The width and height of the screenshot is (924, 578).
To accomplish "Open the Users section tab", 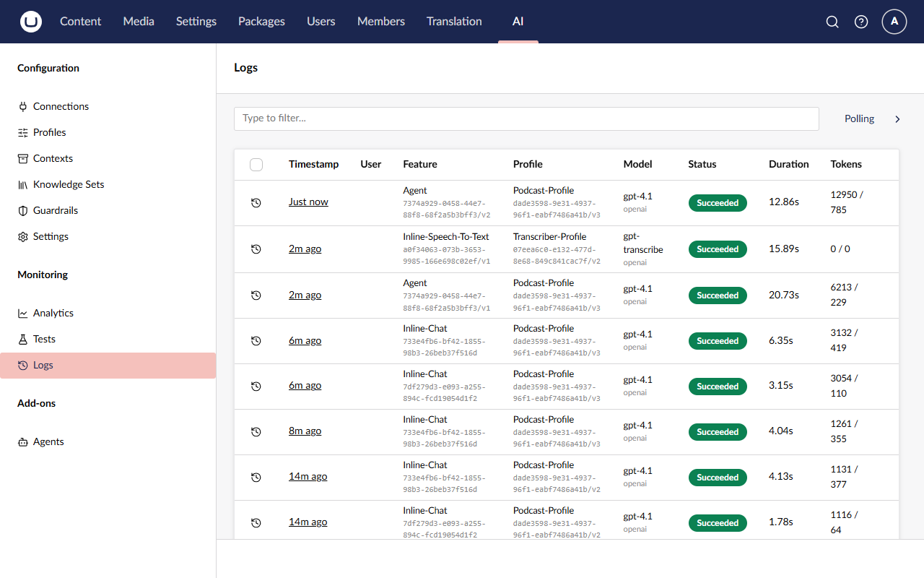I will point(321,22).
